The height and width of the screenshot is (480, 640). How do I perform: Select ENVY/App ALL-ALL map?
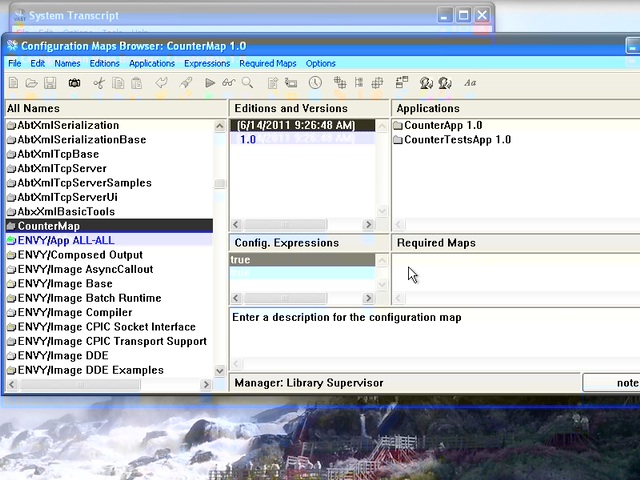click(x=109, y=240)
